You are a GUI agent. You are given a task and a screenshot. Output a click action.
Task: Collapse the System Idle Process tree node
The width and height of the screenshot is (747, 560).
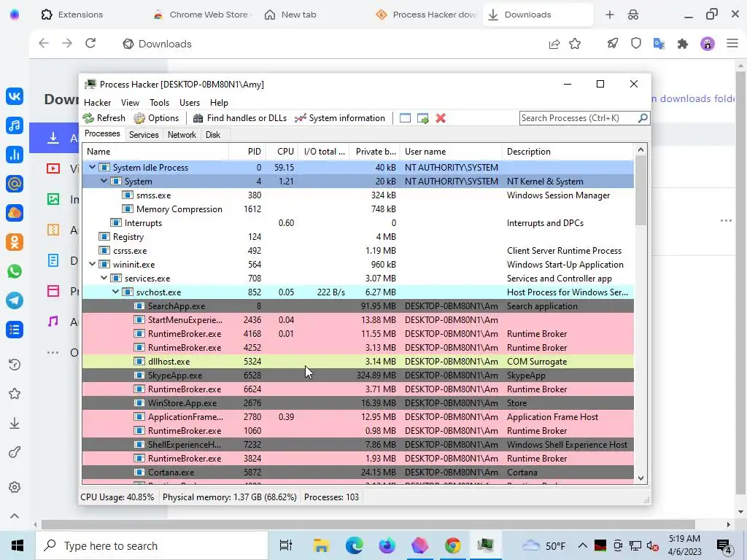click(x=92, y=167)
